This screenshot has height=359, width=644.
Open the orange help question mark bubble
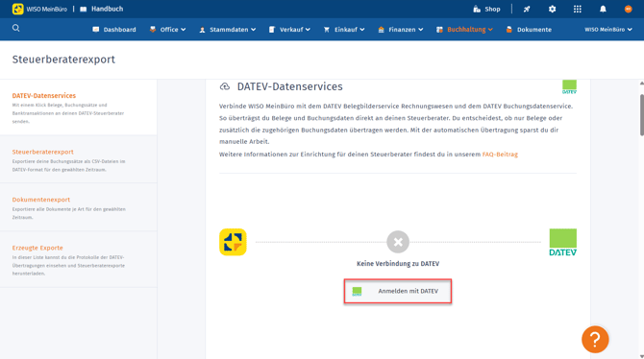tap(595, 339)
